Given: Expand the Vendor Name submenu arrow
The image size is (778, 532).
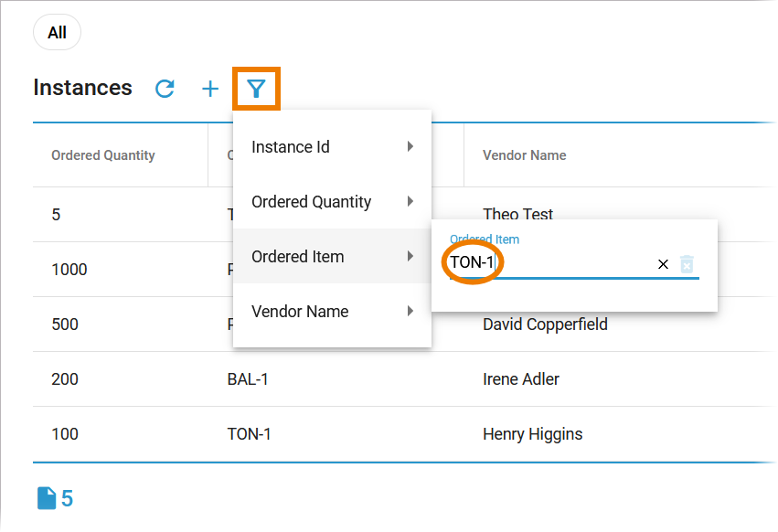Looking at the screenshot, I should click(x=410, y=311).
